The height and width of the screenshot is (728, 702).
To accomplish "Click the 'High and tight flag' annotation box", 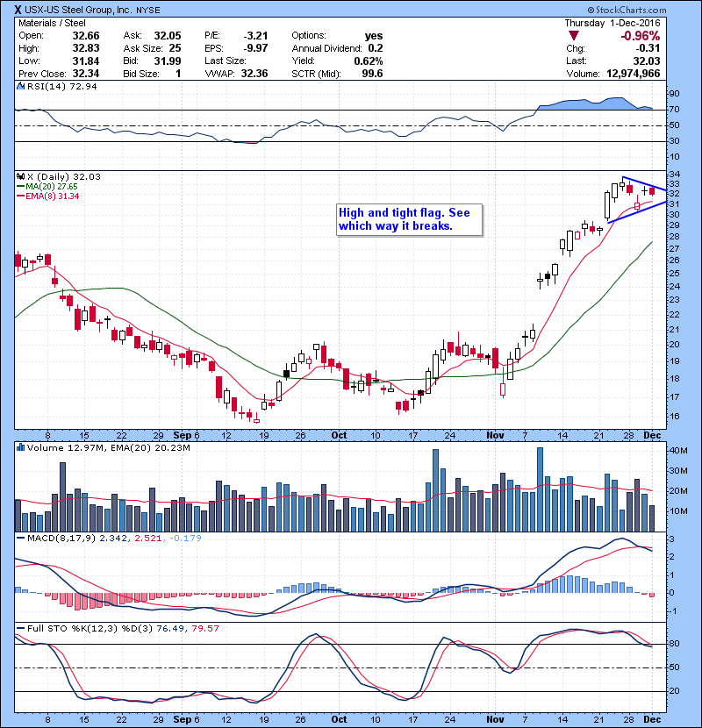I will pyautogui.click(x=409, y=219).
